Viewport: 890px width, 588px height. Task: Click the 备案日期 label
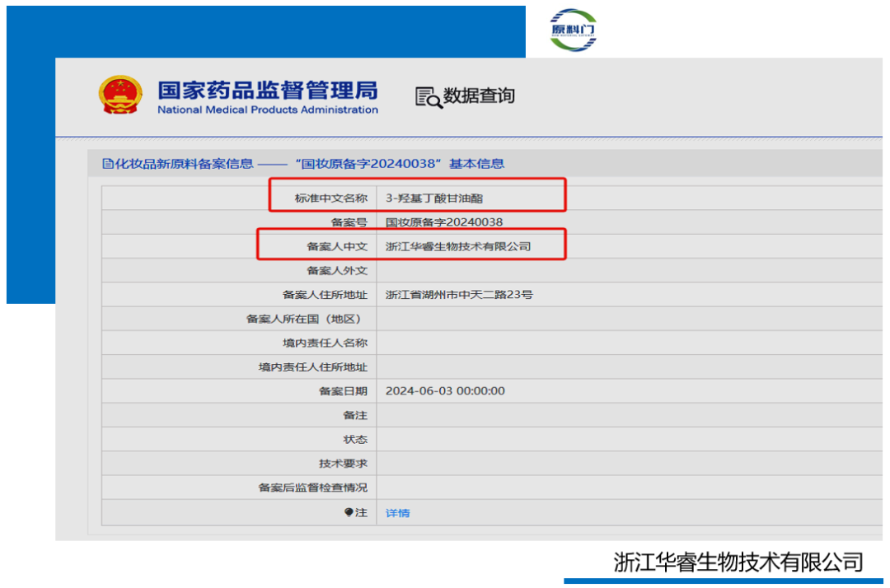click(343, 391)
